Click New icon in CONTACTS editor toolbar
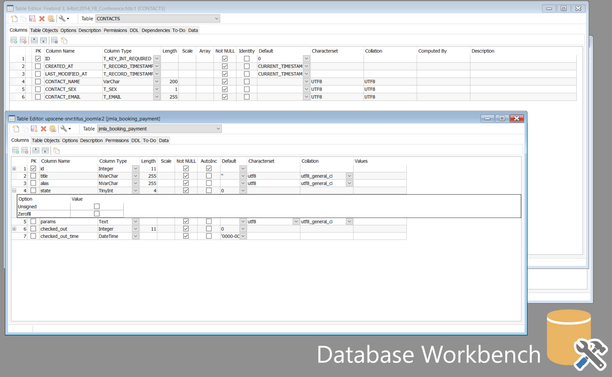Screen dimensions: 612x377 14,19
